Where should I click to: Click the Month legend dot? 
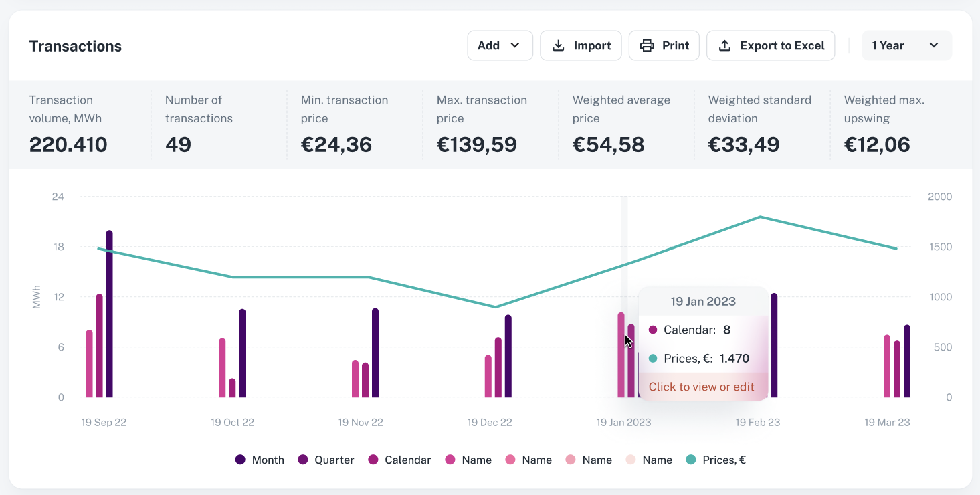241,460
